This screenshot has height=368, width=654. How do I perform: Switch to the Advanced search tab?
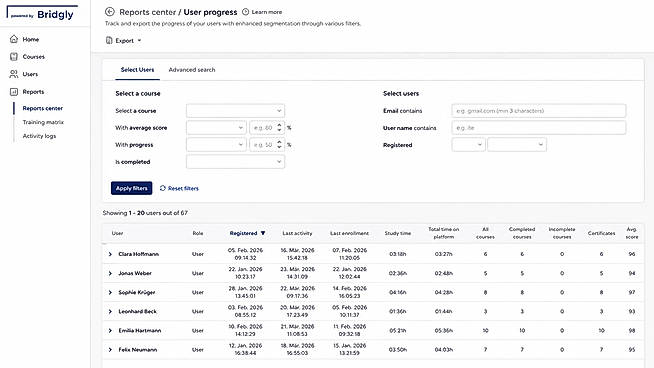tap(192, 70)
